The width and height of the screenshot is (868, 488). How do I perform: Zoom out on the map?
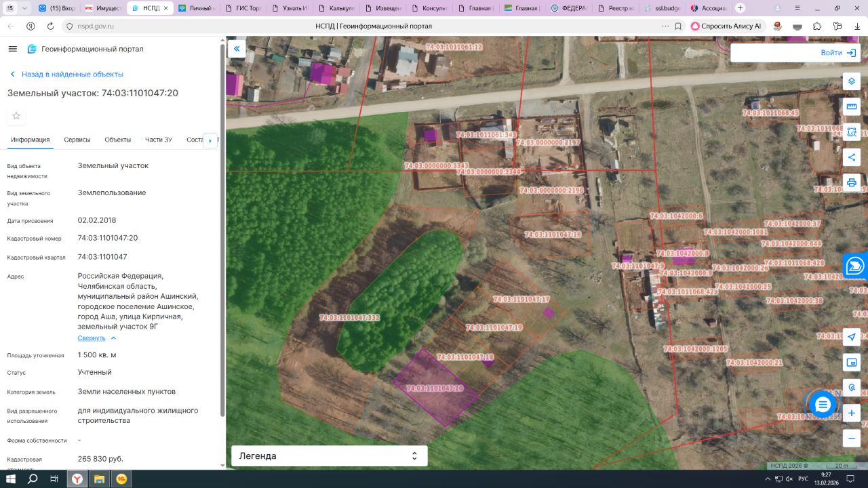[x=852, y=438]
